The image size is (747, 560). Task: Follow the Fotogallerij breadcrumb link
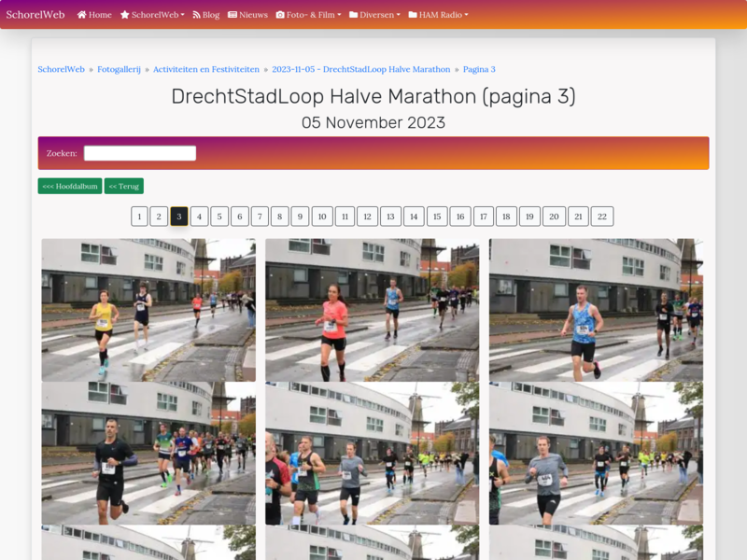[120, 69]
